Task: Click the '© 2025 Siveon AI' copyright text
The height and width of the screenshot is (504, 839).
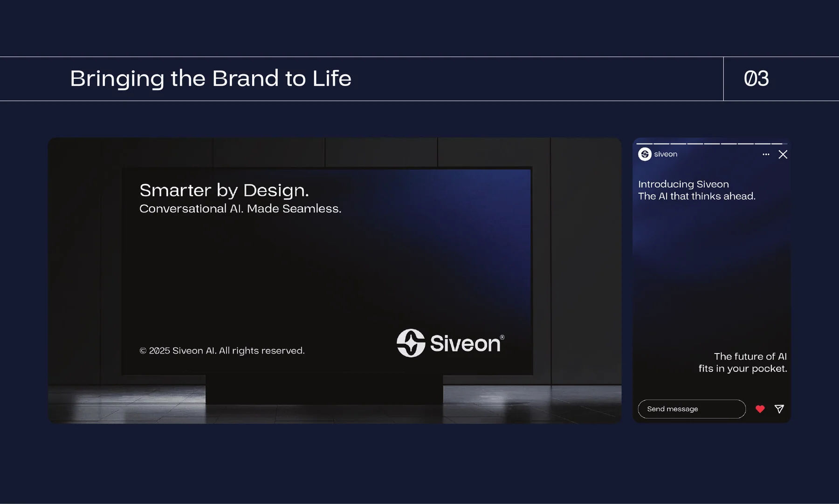Action: [x=222, y=351]
